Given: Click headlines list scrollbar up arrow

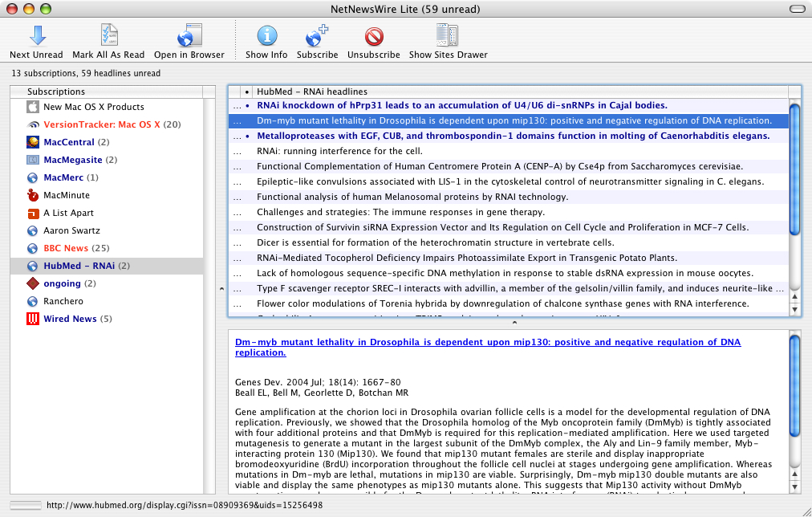Looking at the screenshot, I should (x=795, y=297).
